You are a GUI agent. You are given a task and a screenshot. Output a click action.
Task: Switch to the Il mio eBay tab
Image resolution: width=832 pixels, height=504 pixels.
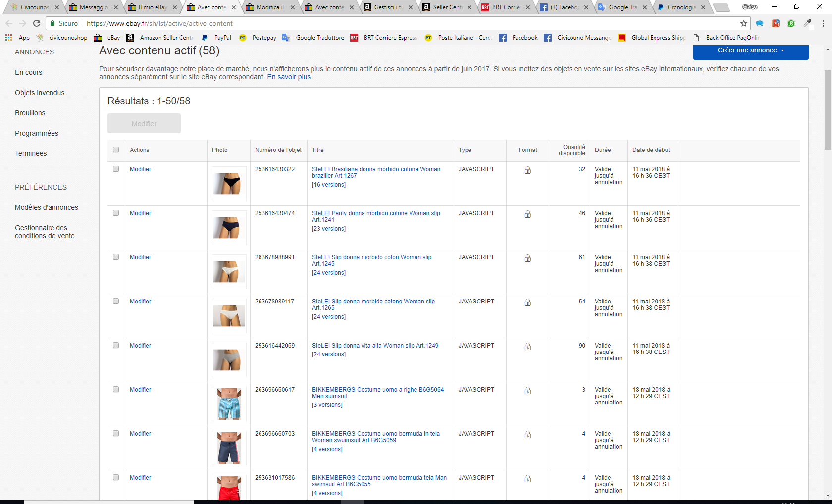[153, 7]
